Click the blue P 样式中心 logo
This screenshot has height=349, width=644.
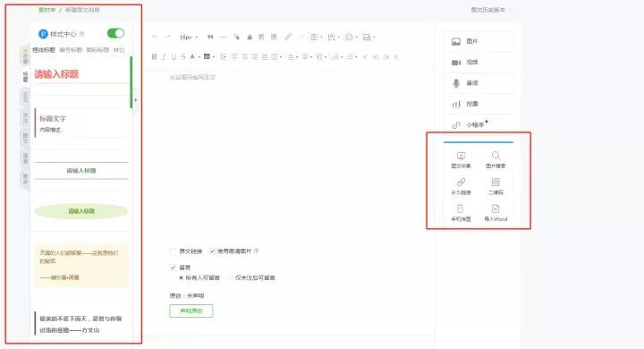point(43,34)
